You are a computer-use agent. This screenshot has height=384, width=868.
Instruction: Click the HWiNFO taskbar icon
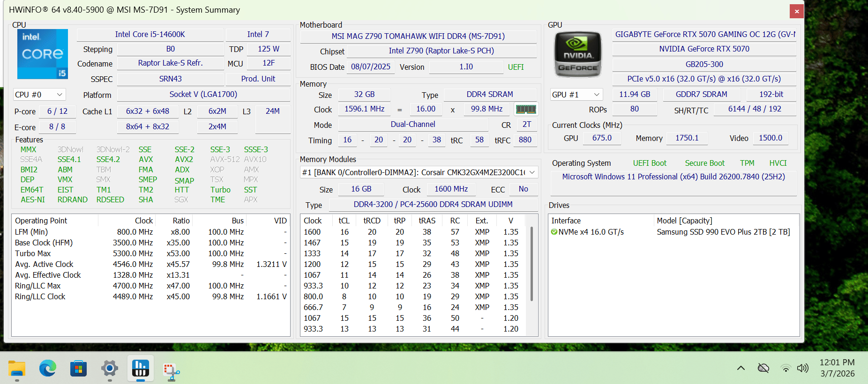point(141,369)
